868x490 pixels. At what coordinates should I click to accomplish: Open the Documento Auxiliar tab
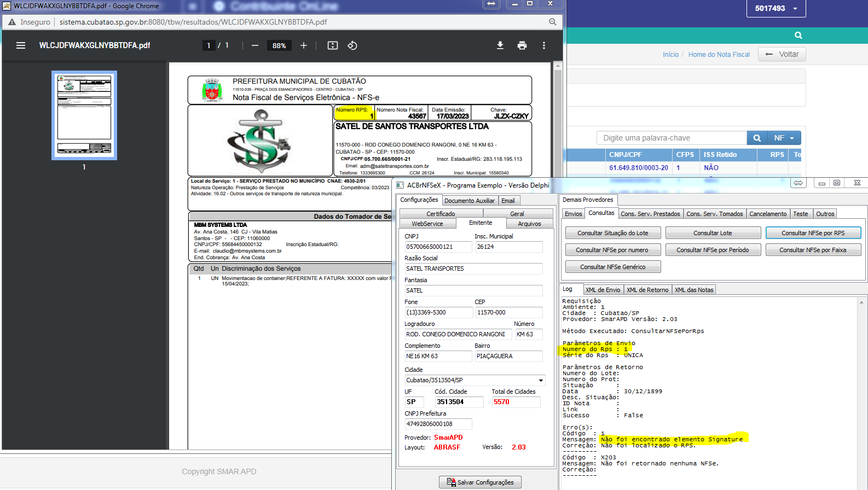(470, 201)
